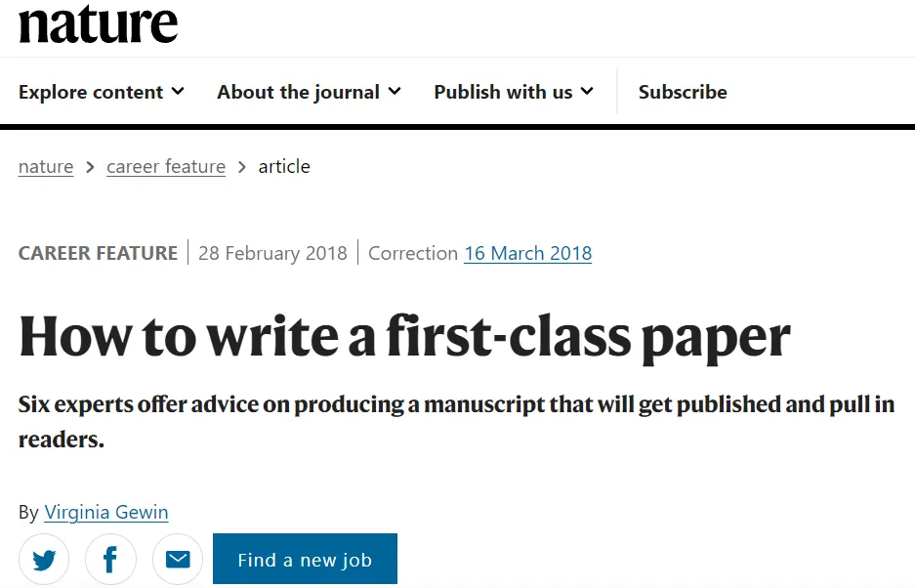
Task: Expand the About the journal chevron
Action: [x=395, y=92]
